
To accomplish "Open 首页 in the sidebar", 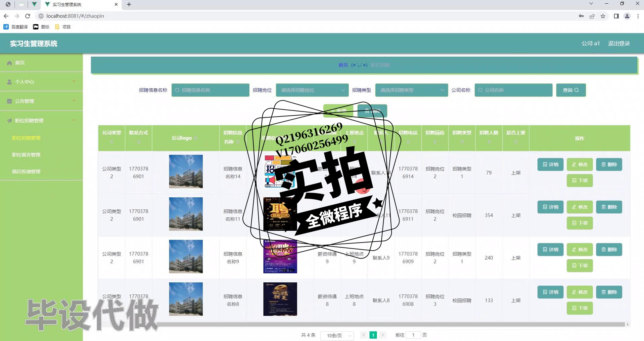I will coord(41,63).
